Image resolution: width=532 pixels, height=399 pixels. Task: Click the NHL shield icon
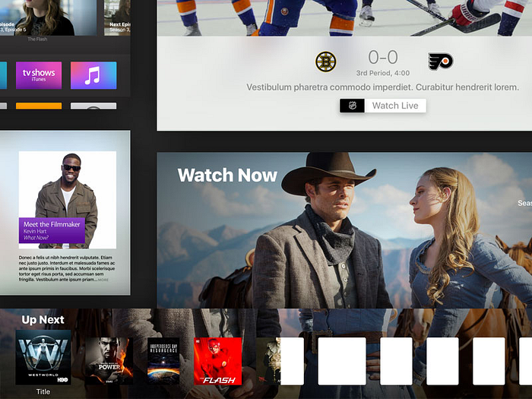(352, 106)
